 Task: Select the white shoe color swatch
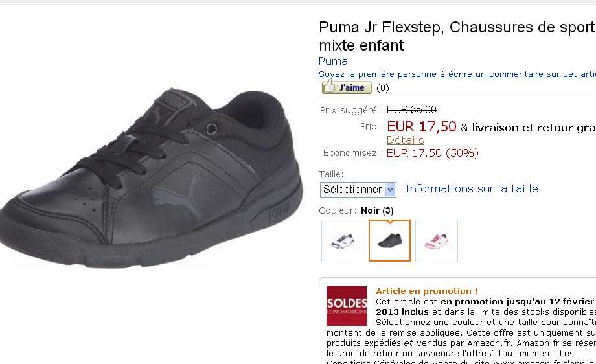click(342, 240)
